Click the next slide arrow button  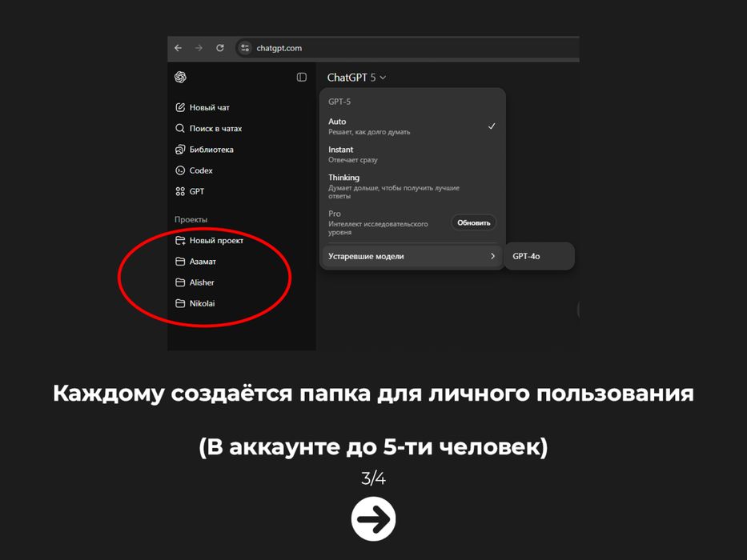pyautogui.click(x=373, y=519)
